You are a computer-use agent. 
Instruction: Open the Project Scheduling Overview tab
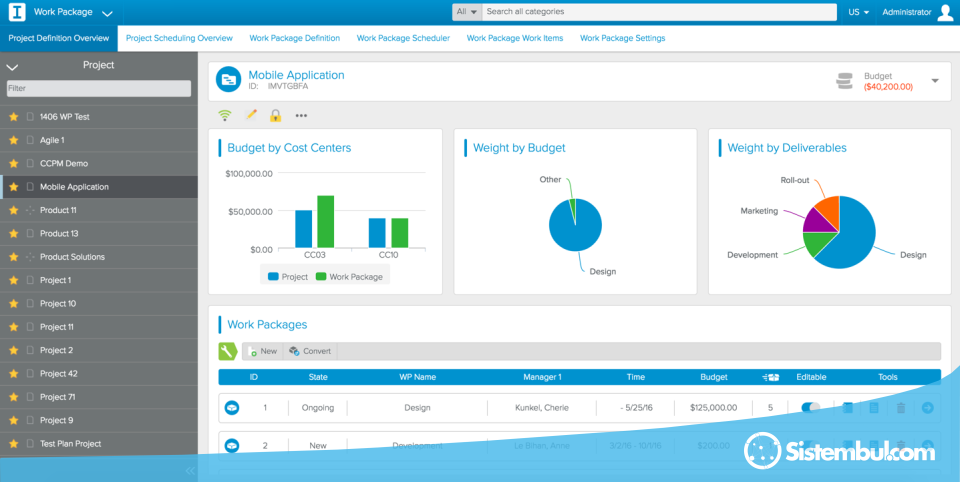pos(179,38)
